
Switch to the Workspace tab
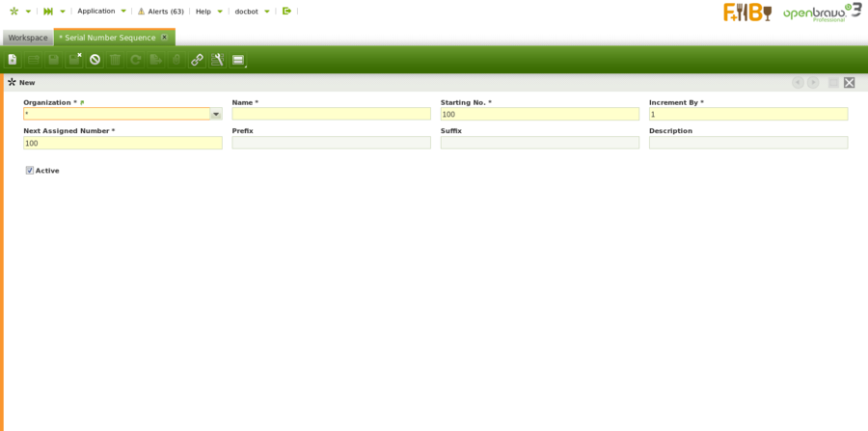click(28, 38)
